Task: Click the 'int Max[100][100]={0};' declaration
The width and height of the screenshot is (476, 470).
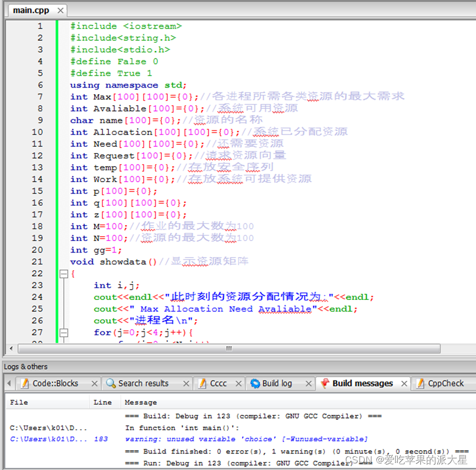Action: [134, 97]
